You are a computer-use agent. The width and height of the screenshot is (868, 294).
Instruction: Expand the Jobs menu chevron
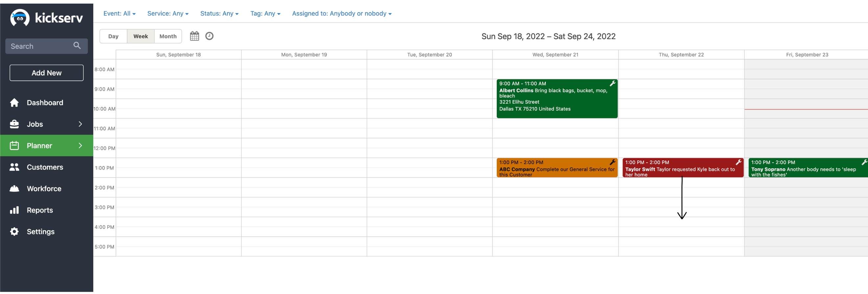[80, 124]
